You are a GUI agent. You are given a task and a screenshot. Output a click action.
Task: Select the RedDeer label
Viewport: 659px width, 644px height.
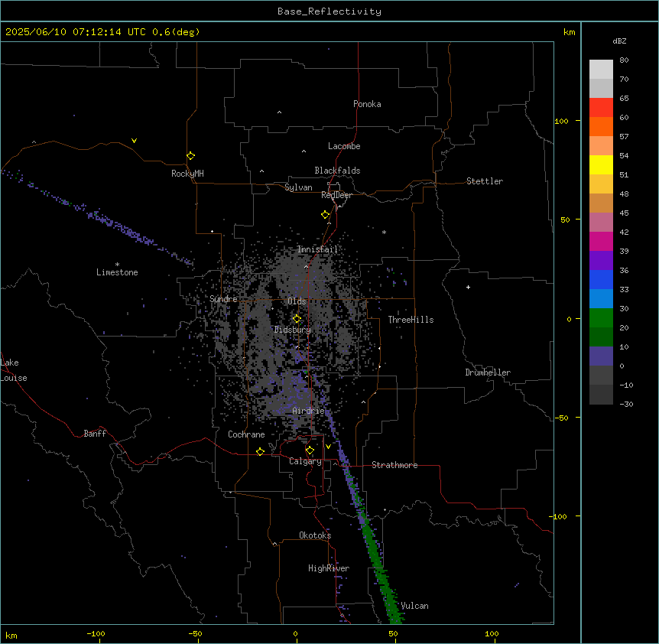coord(336,195)
